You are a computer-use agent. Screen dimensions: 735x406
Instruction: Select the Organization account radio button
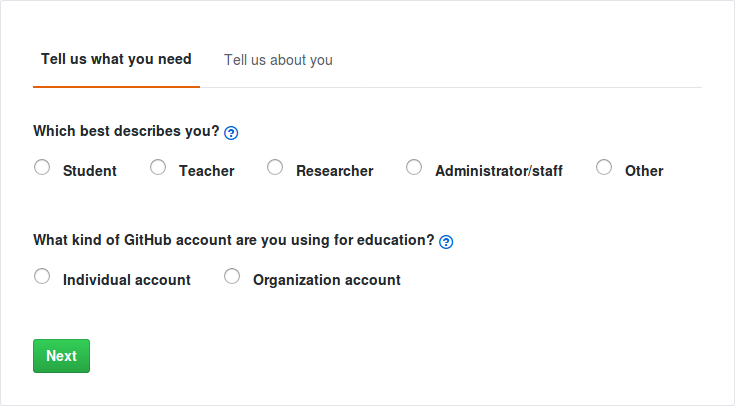pyautogui.click(x=232, y=277)
